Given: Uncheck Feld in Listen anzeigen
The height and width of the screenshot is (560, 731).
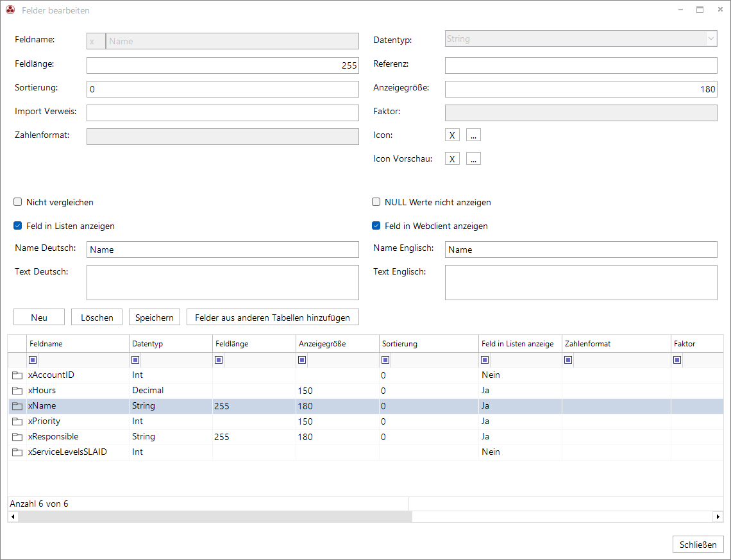Looking at the screenshot, I should click(18, 226).
